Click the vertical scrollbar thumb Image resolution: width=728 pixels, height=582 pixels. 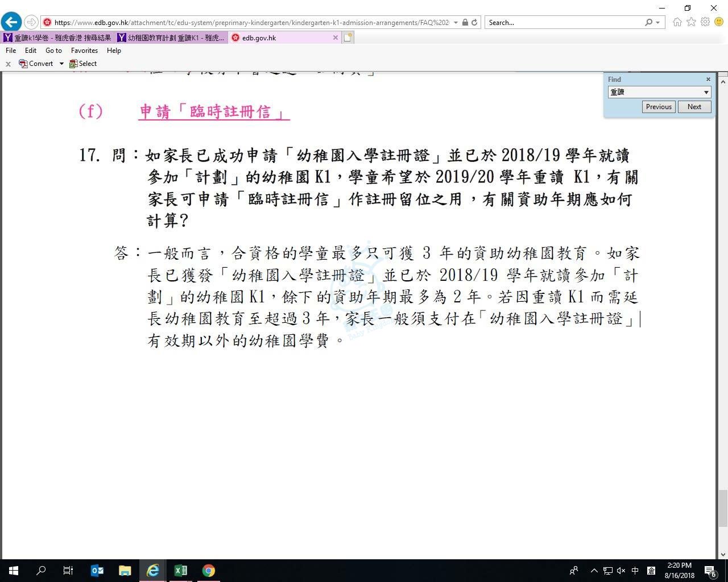click(x=723, y=508)
